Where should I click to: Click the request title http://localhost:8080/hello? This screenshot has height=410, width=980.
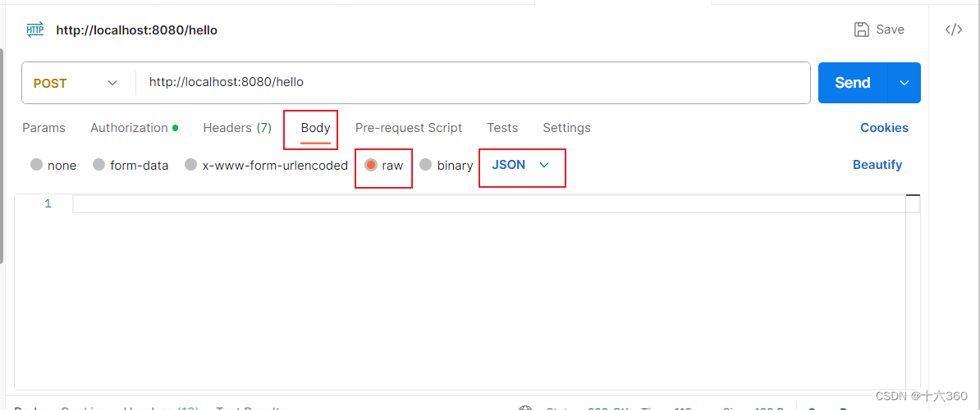(x=137, y=30)
